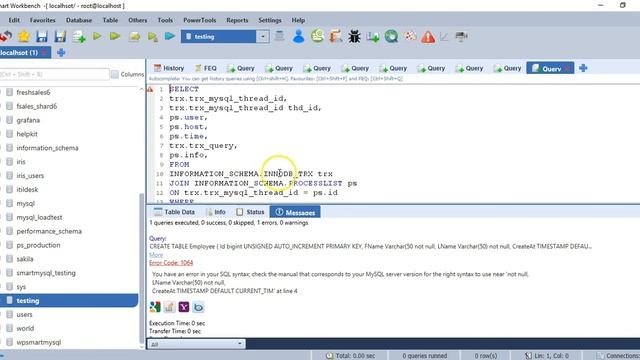Close the active Query tab
640x360 pixels.
click(x=567, y=69)
